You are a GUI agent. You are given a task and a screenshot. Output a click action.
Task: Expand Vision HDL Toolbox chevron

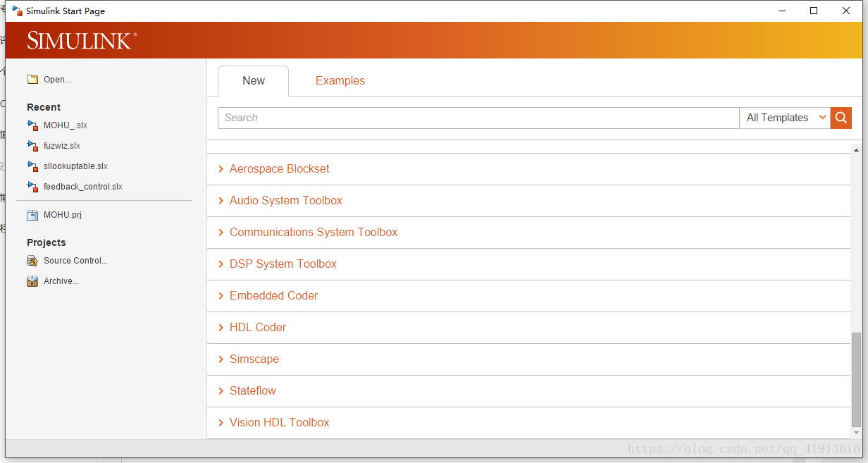[x=221, y=423]
